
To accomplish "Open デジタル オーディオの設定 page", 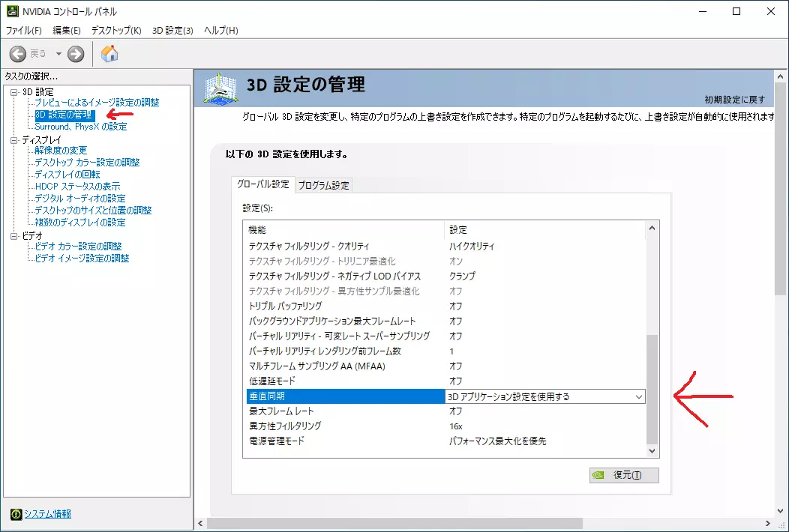I will pyautogui.click(x=80, y=199).
